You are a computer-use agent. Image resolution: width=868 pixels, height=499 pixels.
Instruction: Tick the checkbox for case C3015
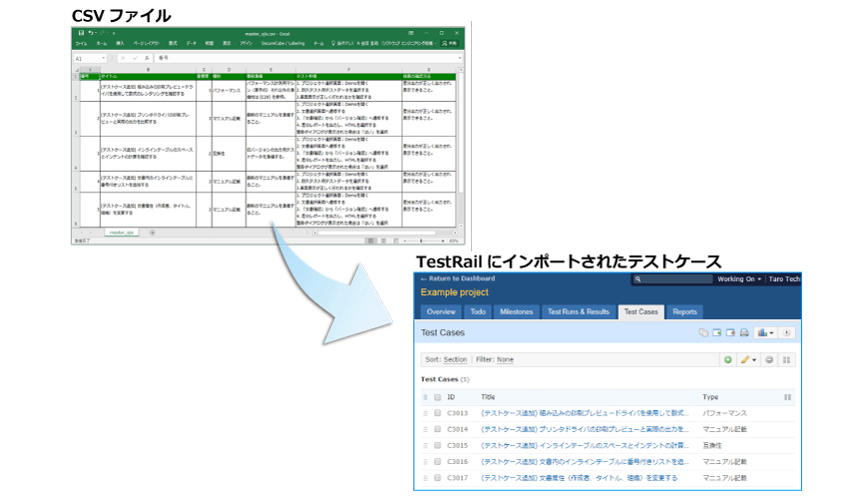point(437,445)
